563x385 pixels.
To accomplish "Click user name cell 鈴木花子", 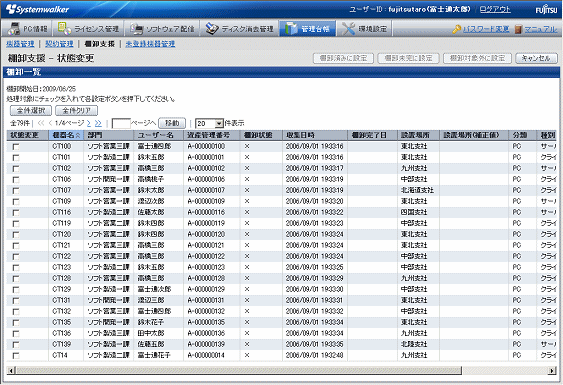I will point(151,323).
